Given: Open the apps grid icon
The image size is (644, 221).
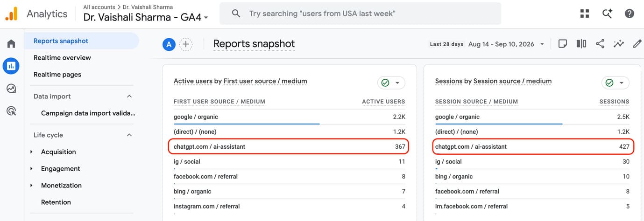Looking at the screenshot, I should point(585,14).
